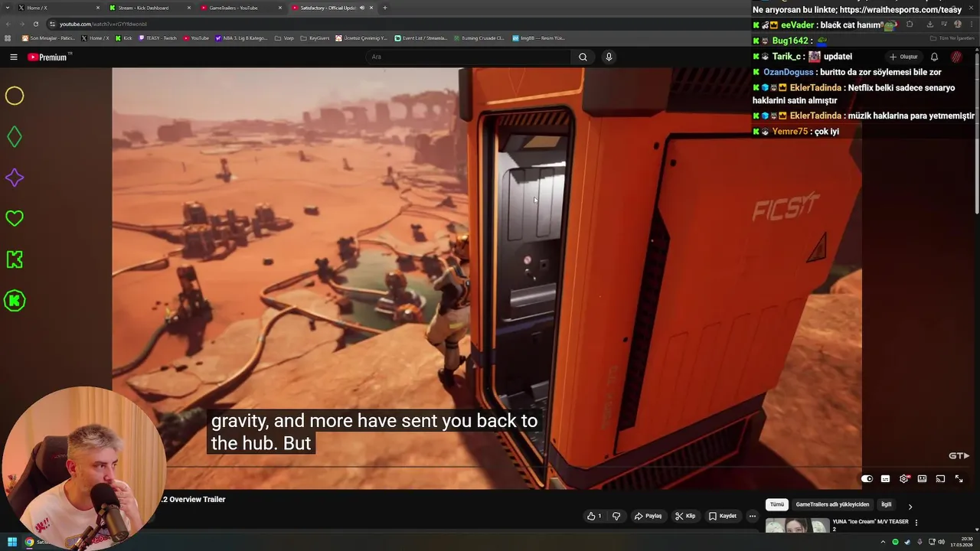Click the search magnifier button
Image resolution: width=980 pixels, height=551 pixels.
[583, 57]
